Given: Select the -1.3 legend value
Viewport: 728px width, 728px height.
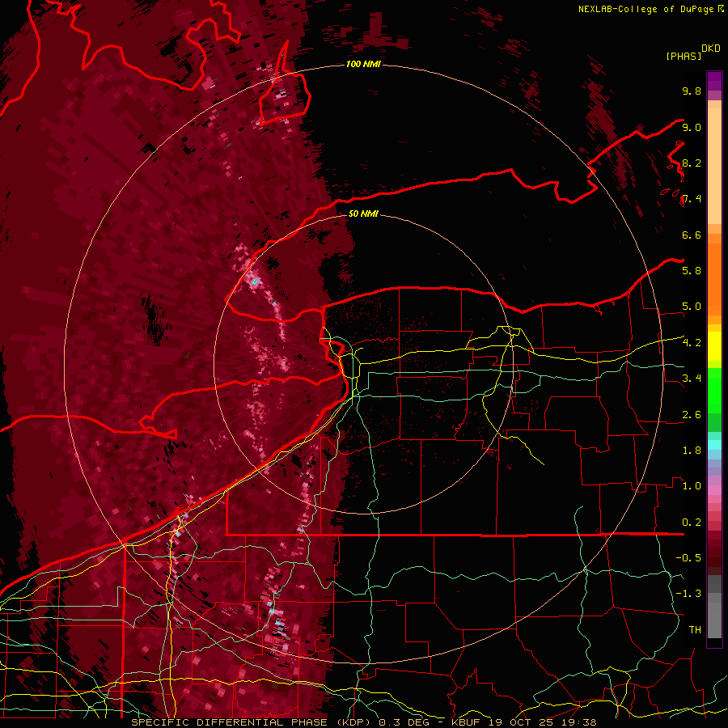Looking at the screenshot, I should pyautogui.click(x=688, y=594).
